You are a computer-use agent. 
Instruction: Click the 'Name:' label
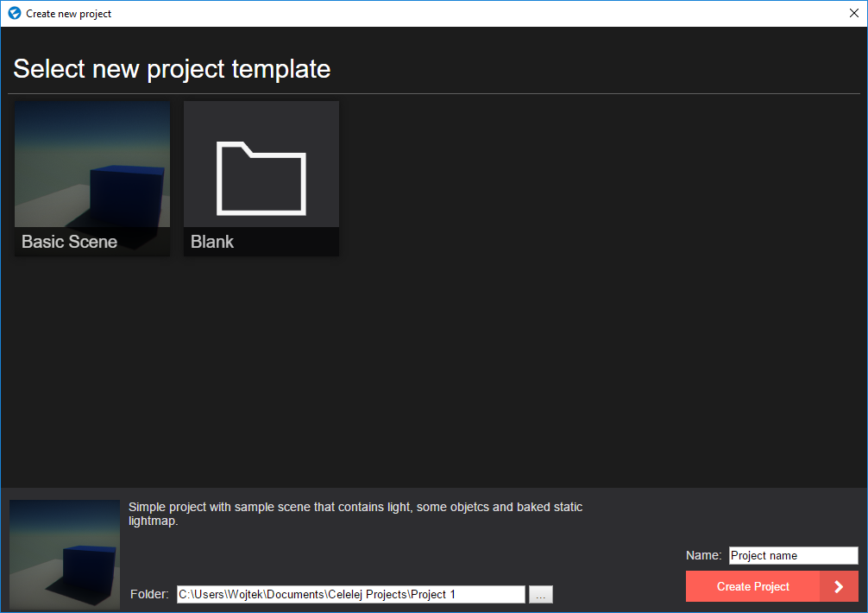pyautogui.click(x=703, y=555)
